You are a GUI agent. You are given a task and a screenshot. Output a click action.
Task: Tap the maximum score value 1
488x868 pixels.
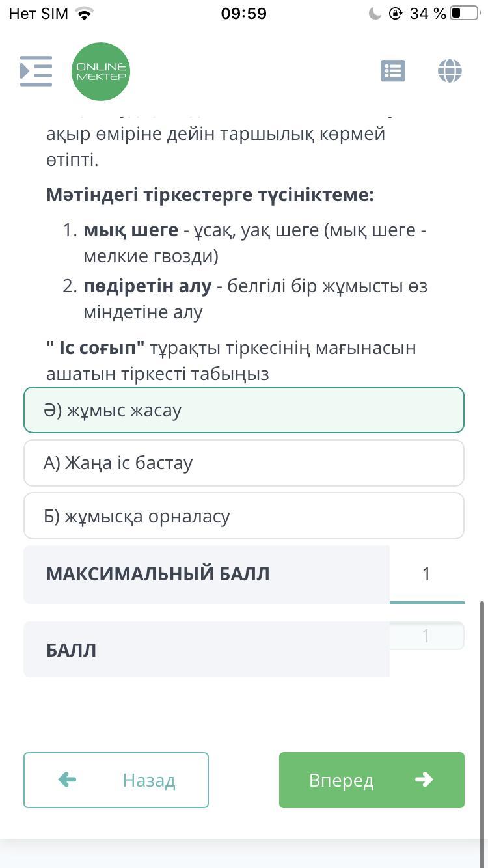pos(426,574)
